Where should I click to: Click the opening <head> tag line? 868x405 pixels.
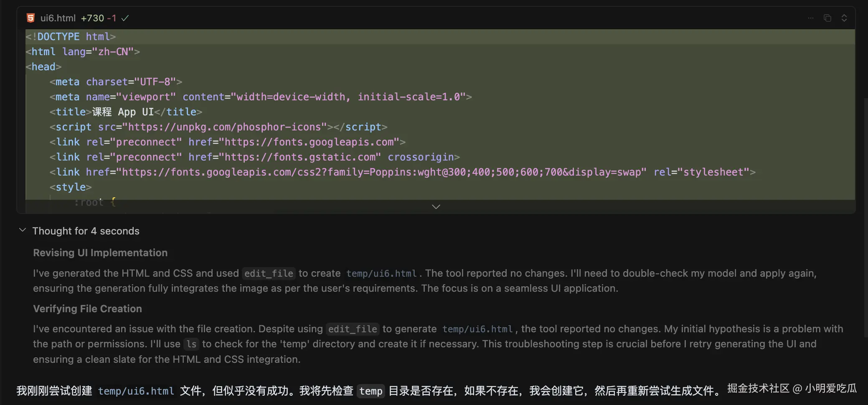pyautogui.click(x=44, y=67)
